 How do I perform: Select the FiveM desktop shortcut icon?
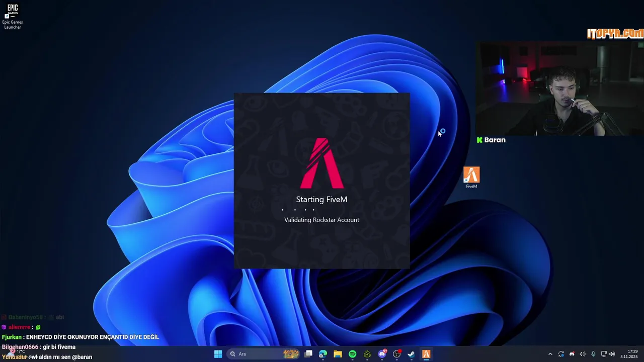[471, 177]
